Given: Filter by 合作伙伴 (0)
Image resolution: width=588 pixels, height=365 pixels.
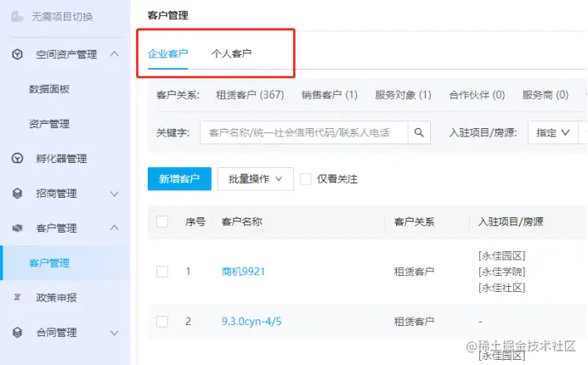Looking at the screenshot, I should tap(477, 95).
